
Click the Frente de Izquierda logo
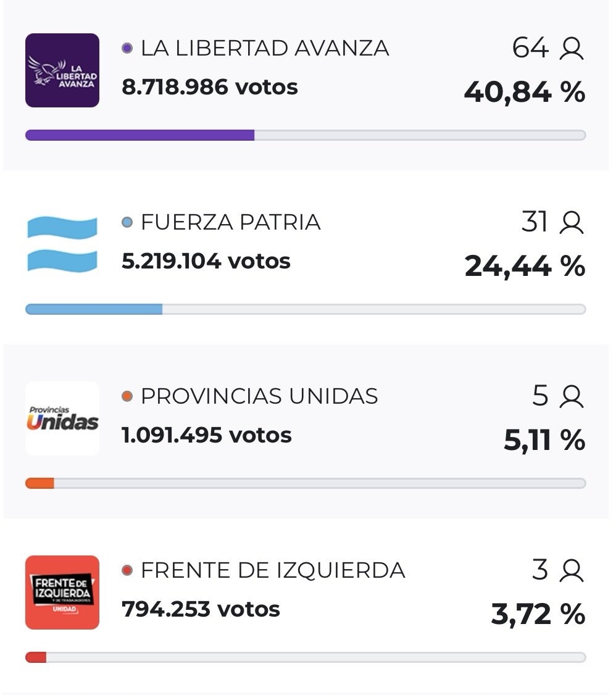click(x=62, y=593)
